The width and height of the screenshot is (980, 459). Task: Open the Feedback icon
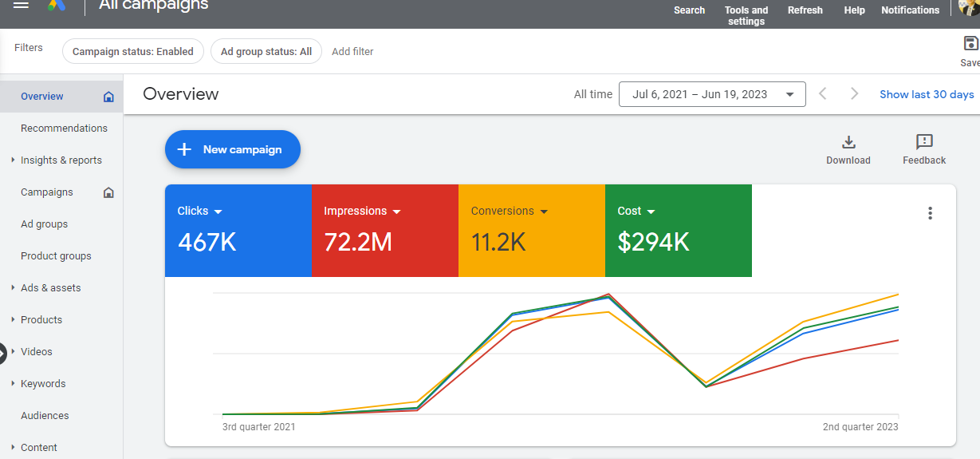924,143
